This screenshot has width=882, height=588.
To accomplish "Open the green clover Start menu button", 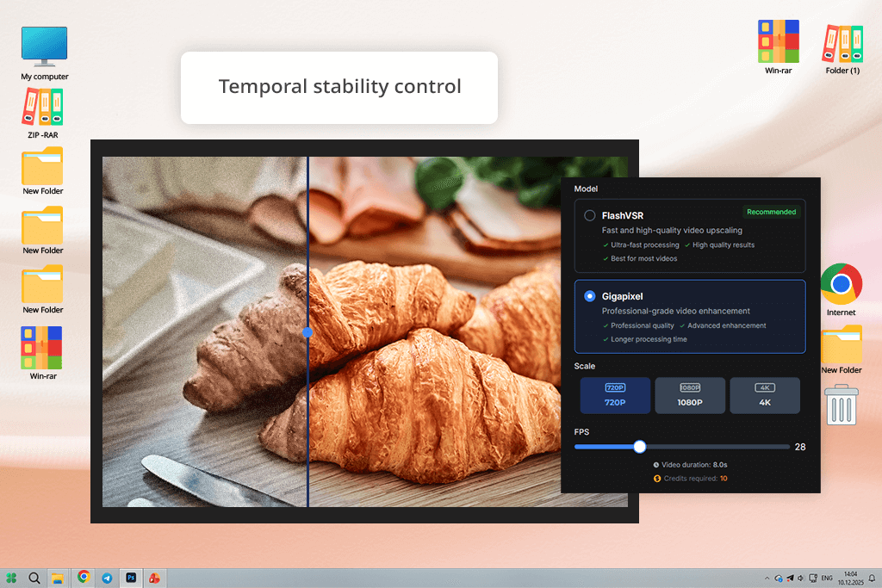I will tap(11, 578).
